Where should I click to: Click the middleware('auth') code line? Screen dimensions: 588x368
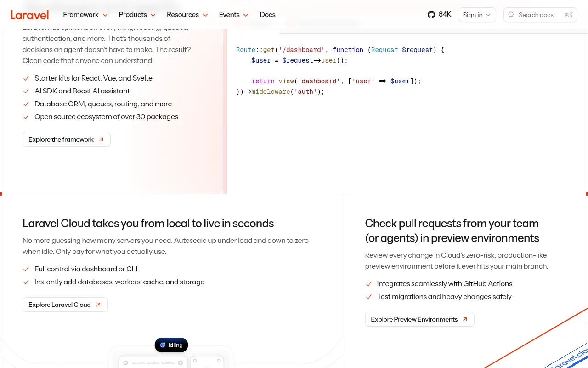[280, 92]
